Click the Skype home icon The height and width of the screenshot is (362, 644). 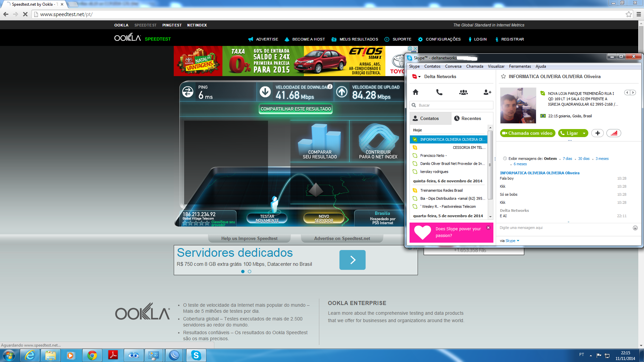[x=416, y=92]
